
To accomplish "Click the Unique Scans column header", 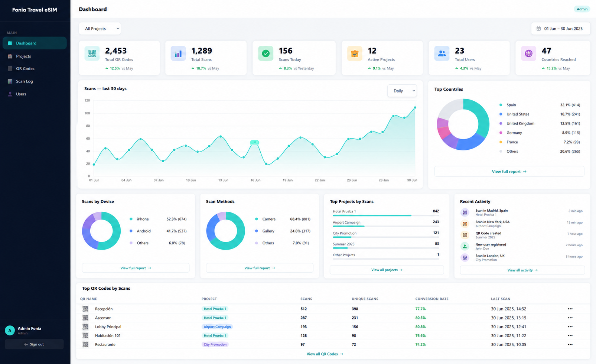I will point(365,299).
